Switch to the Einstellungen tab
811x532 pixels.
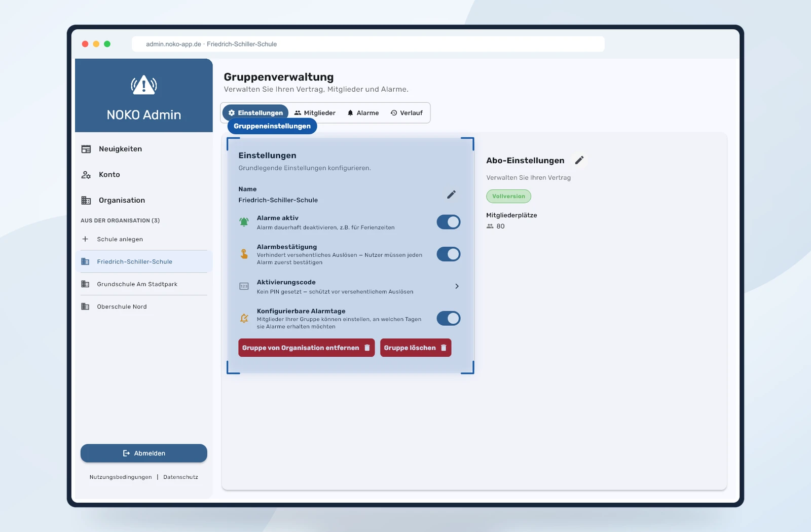[x=255, y=113]
